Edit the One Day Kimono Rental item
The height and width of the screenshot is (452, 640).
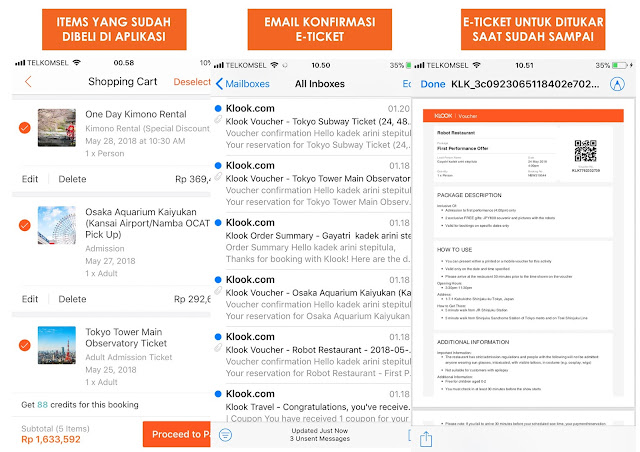tap(30, 179)
